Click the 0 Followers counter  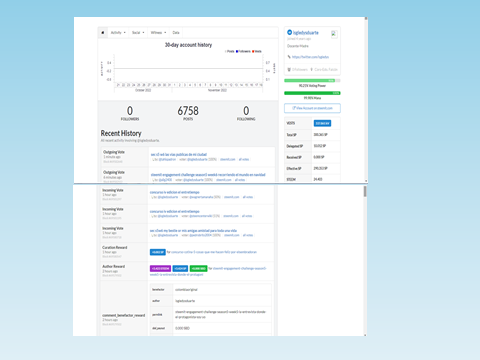coord(130,113)
